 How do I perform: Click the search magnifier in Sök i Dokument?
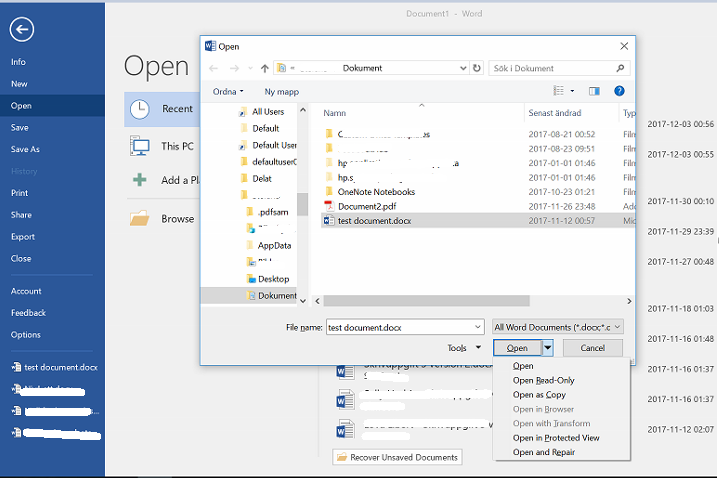point(620,68)
